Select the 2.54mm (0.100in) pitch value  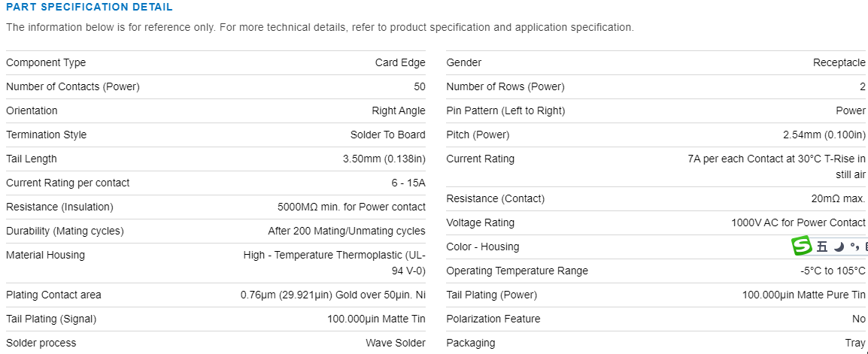824,135
